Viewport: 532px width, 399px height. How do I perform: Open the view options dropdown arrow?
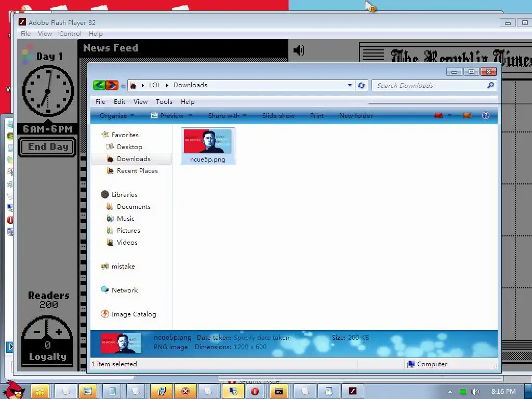[449, 116]
